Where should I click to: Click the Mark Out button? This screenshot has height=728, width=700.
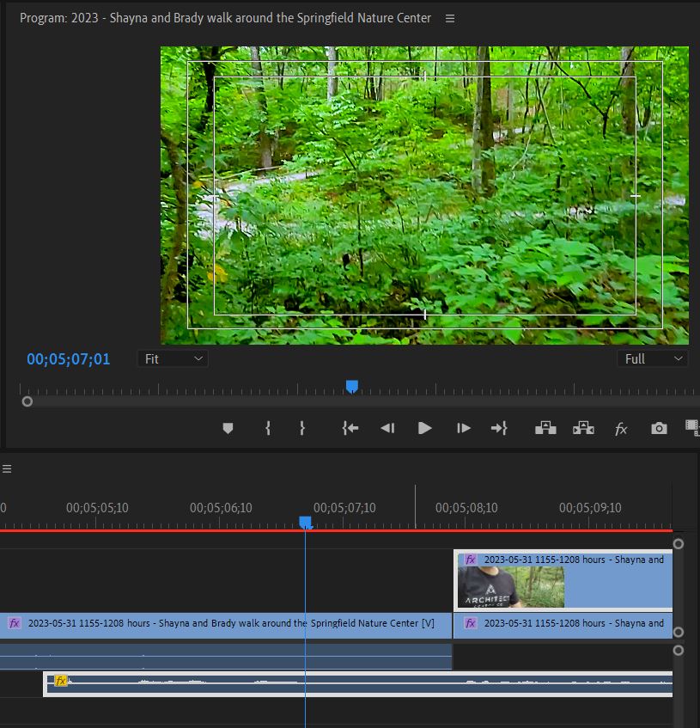(x=302, y=428)
